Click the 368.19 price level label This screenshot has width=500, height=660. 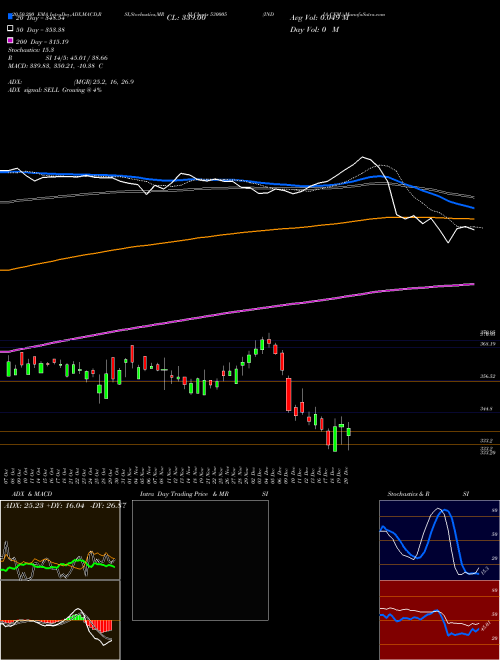click(488, 344)
